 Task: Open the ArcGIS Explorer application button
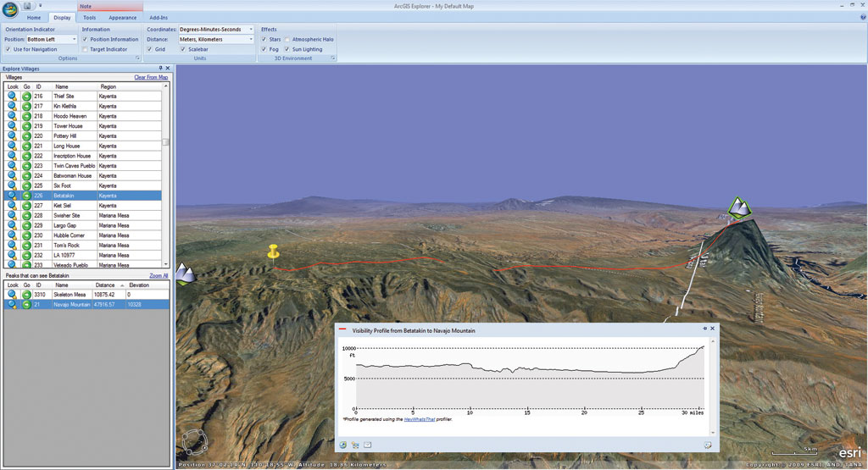coord(10,9)
